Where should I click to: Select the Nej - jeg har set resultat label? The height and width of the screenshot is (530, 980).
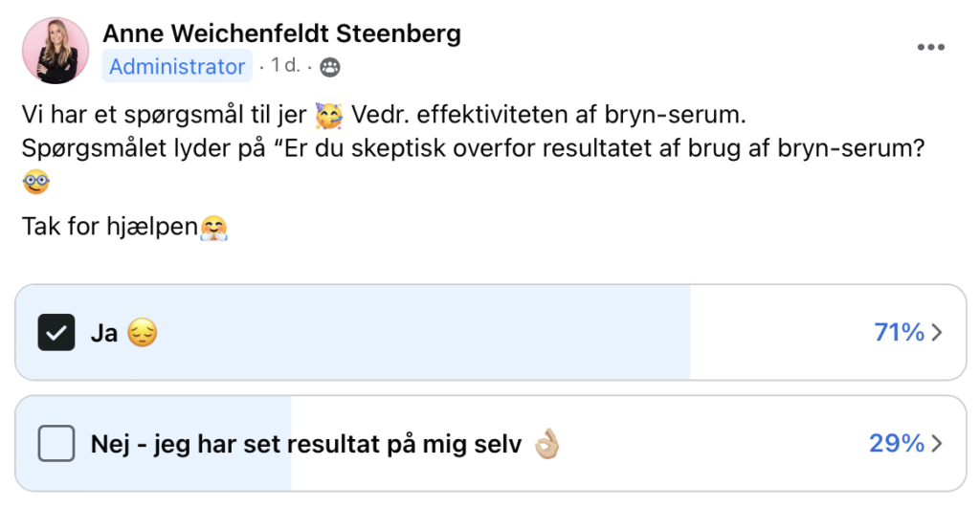coord(306,444)
